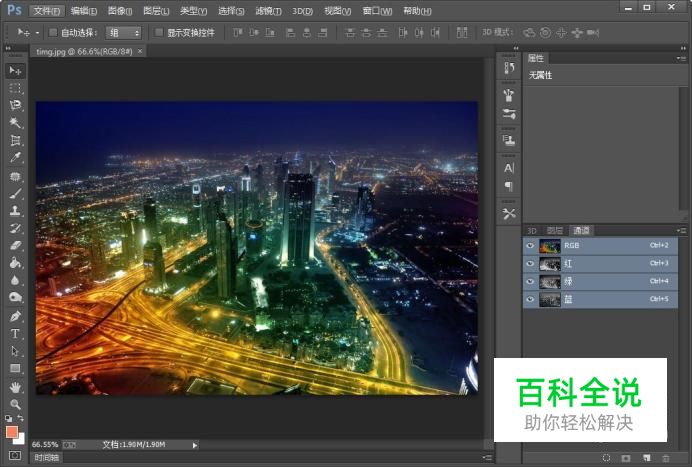Screen dimensions: 692x467
Task: Open the Tool Presets panel icon
Action: point(509,214)
